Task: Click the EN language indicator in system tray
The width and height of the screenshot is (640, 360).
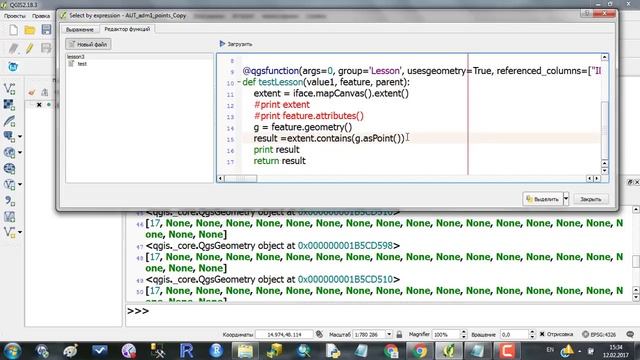Action: [550, 350]
